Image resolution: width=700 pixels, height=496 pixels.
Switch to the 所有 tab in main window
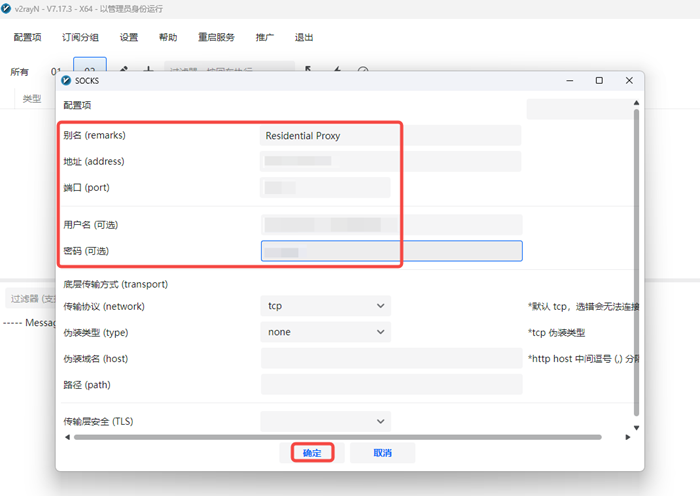coord(19,72)
